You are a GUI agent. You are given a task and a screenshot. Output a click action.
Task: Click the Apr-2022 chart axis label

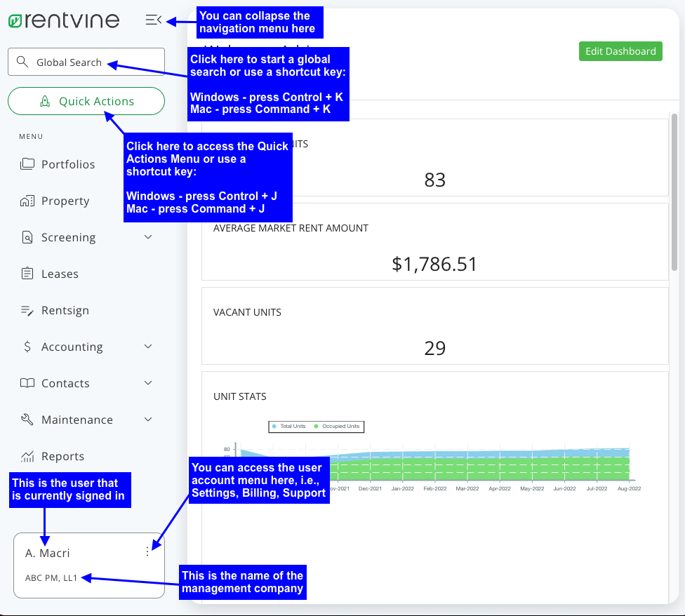(499, 488)
